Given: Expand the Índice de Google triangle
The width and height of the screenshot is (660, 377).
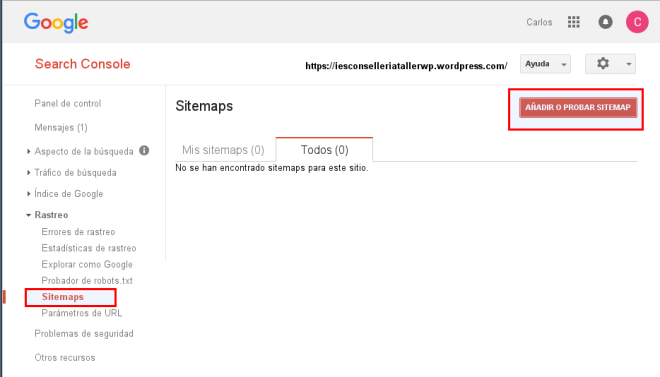Looking at the screenshot, I should coord(28,194).
